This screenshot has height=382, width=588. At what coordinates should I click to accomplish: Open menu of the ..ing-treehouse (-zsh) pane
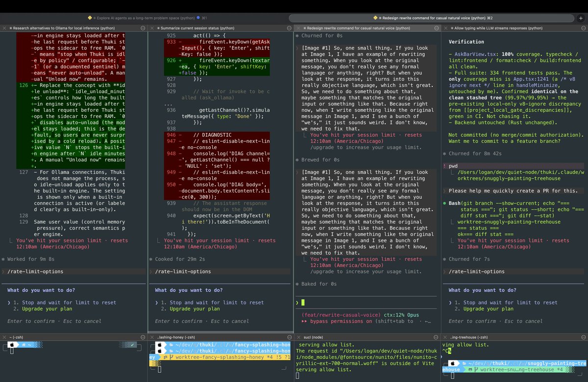583,337
